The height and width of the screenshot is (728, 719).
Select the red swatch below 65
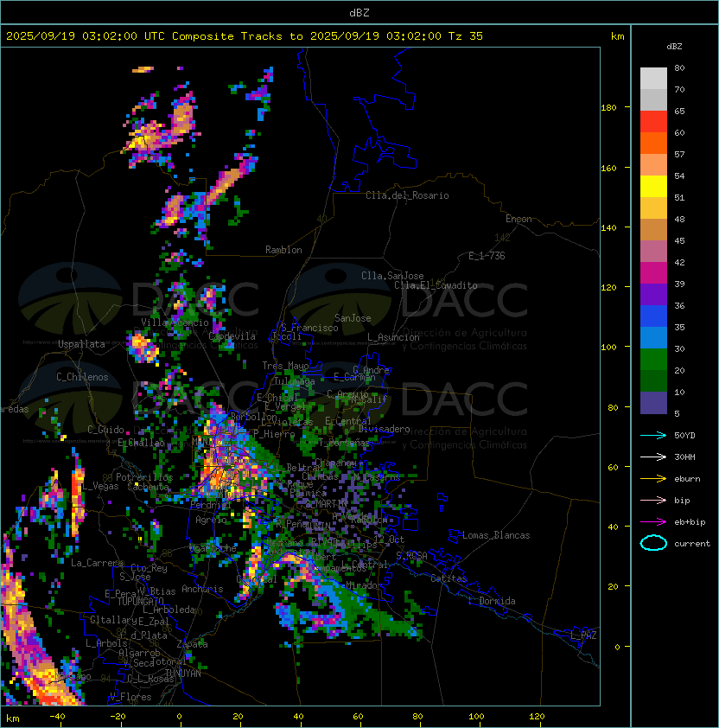[653, 122]
